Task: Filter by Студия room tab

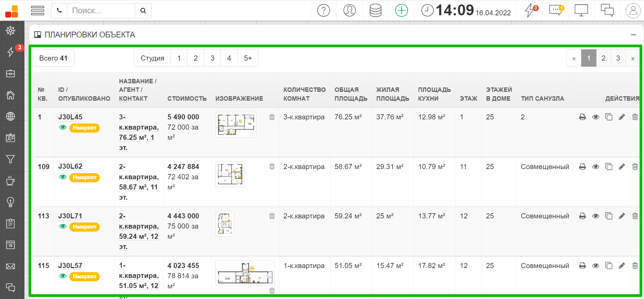Action: (152, 58)
